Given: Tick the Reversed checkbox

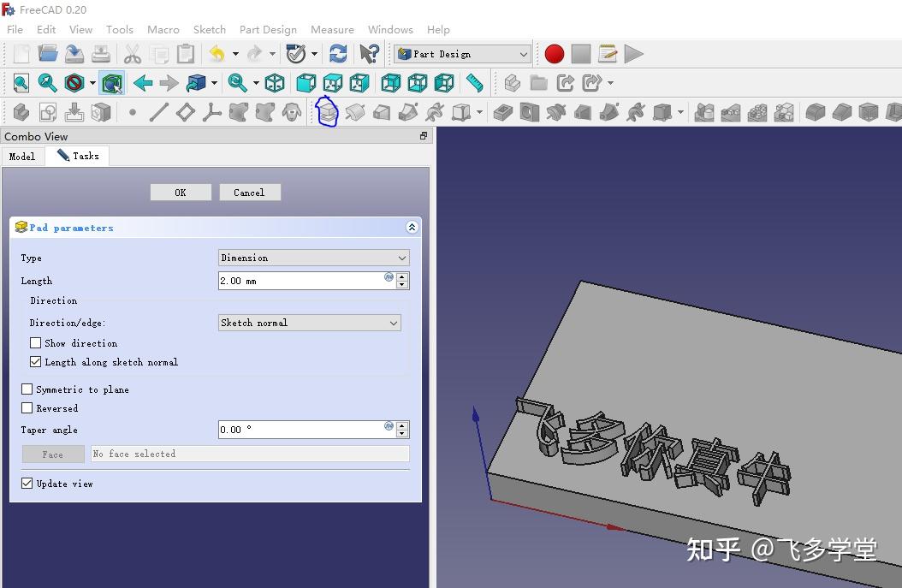Looking at the screenshot, I should coord(27,408).
